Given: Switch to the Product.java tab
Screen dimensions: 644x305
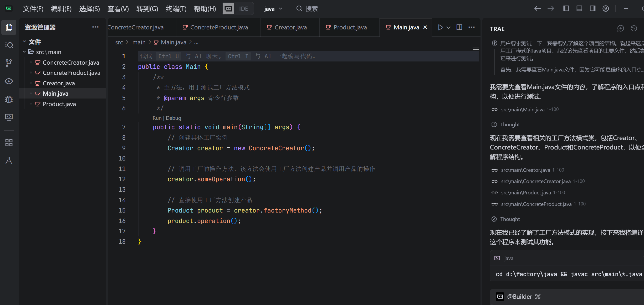Looking at the screenshot, I should pyautogui.click(x=350, y=27).
